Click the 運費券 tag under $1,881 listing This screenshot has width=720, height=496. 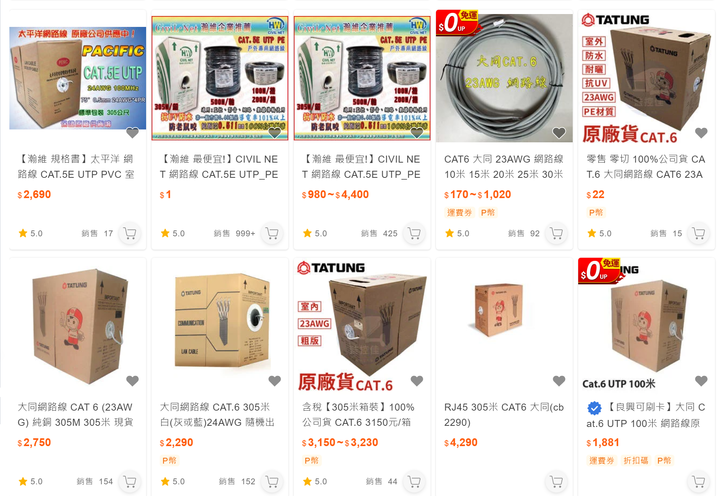pos(602,461)
